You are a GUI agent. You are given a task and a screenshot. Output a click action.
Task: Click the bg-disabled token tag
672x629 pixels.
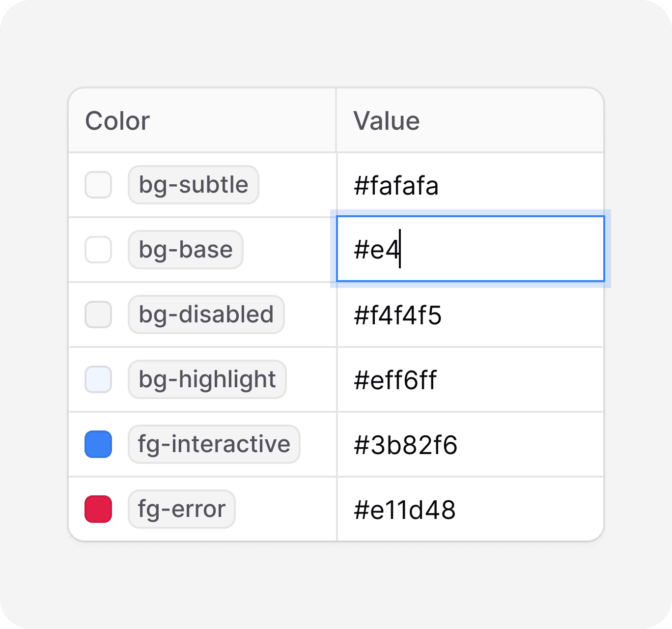(206, 314)
